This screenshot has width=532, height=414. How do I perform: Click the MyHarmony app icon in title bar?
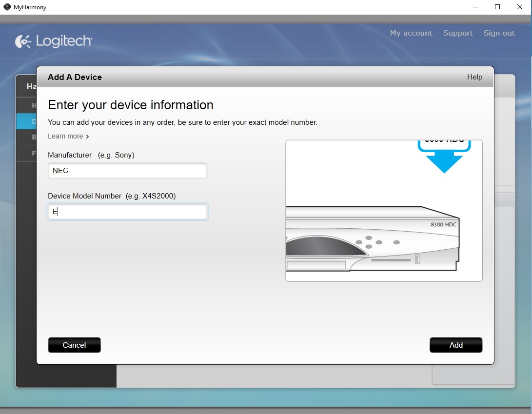click(7, 7)
